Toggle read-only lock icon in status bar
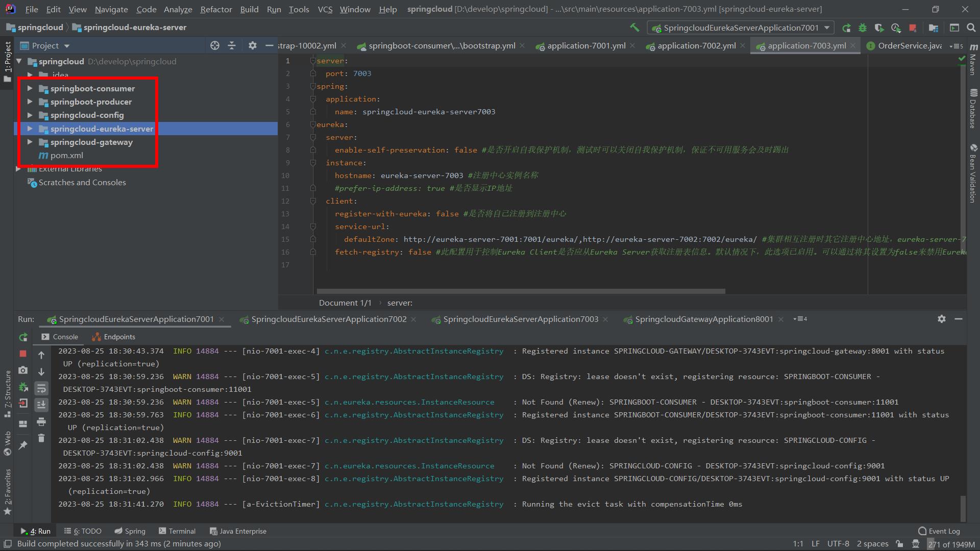Image resolution: width=980 pixels, height=551 pixels. (899, 544)
